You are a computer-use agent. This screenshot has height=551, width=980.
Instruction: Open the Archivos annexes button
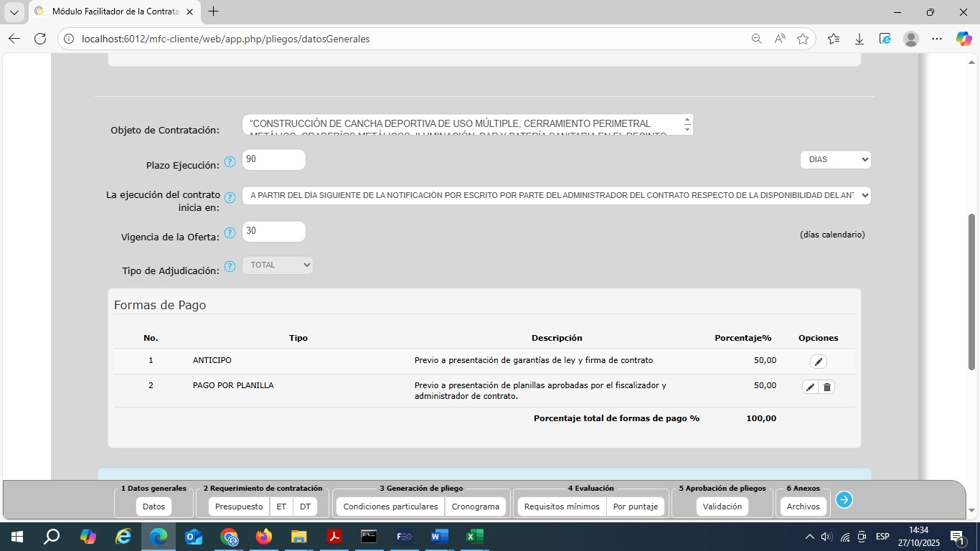803,507
